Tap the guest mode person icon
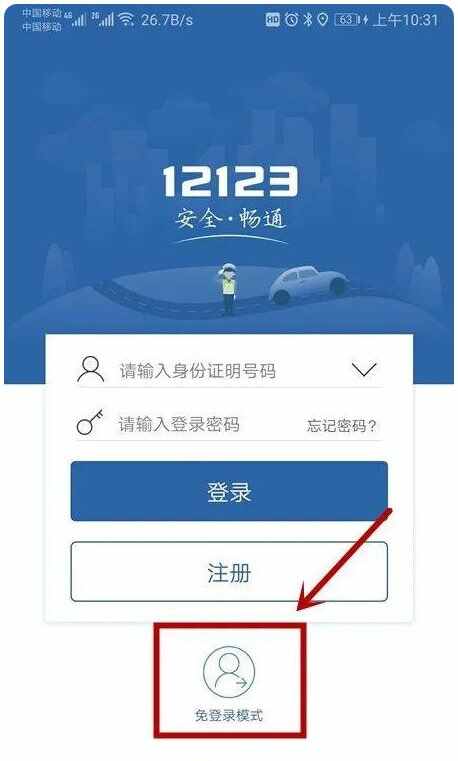Screen dimensions: 458x761 pos(229,672)
